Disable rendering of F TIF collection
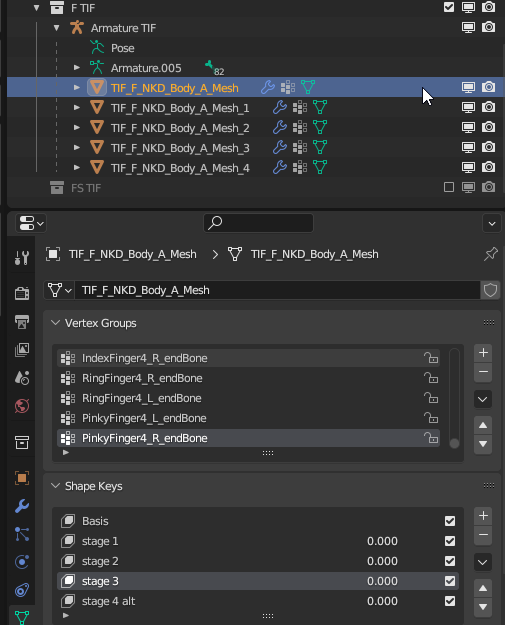Screen dimensions: 505x625 point(488,7)
